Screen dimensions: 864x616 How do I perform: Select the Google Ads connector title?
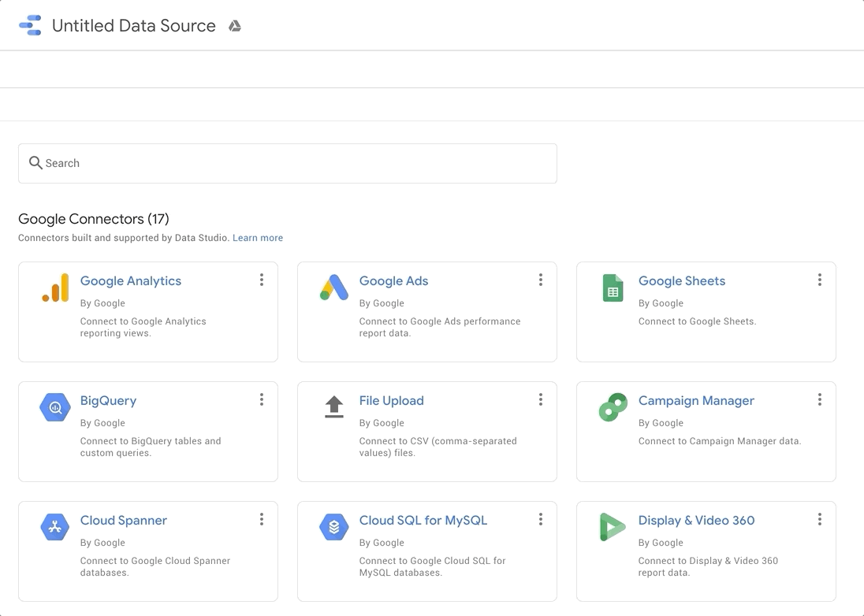coord(393,280)
